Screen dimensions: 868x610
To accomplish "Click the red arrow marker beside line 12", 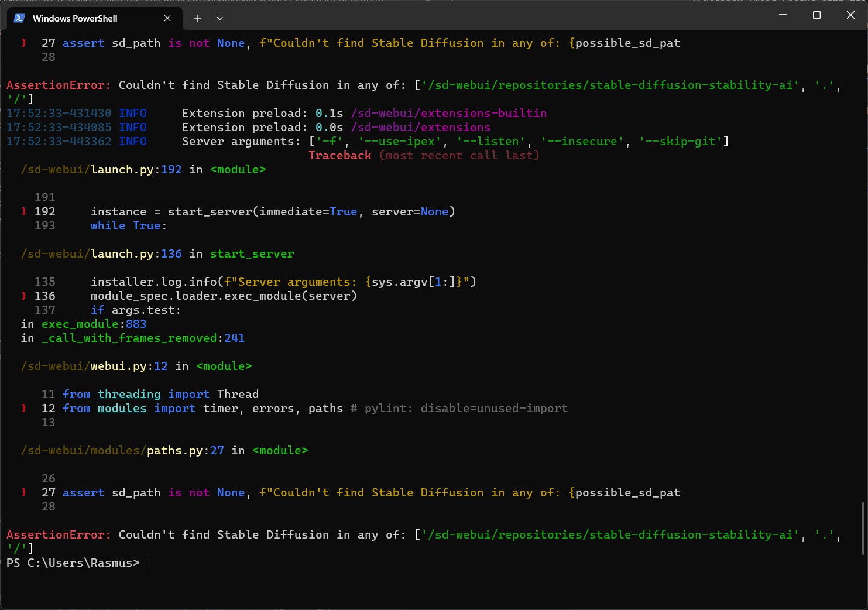I will click(23, 408).
